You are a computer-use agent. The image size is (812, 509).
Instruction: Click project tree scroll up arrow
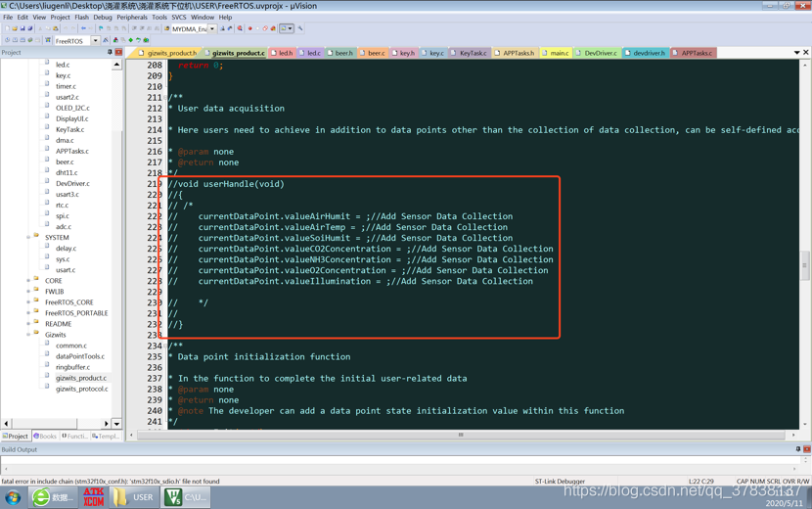pos(116,65)
